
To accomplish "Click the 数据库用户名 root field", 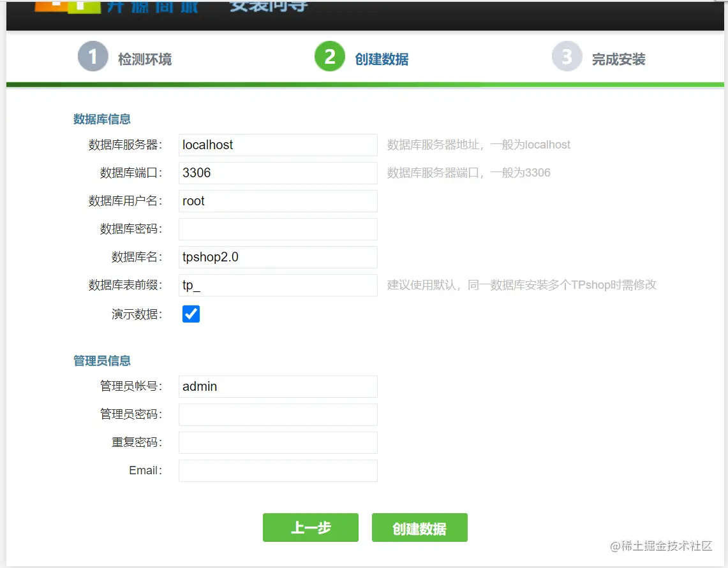I will coord(278,201).
